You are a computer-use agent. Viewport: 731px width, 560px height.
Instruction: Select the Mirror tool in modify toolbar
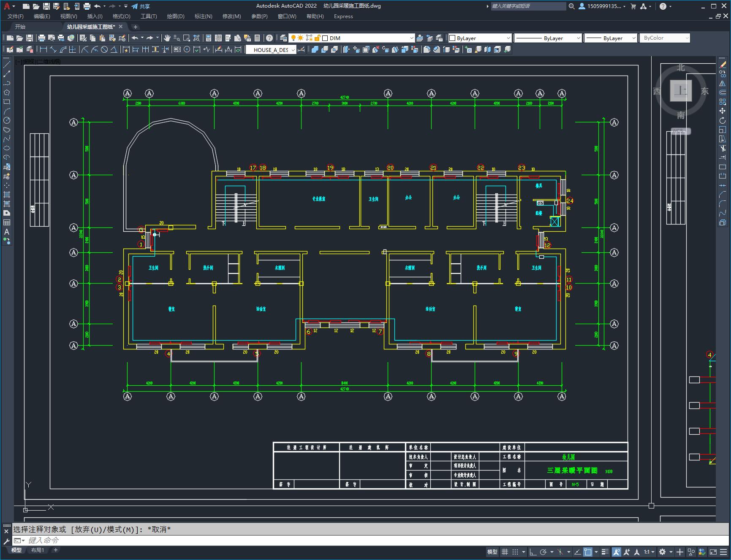723,83
